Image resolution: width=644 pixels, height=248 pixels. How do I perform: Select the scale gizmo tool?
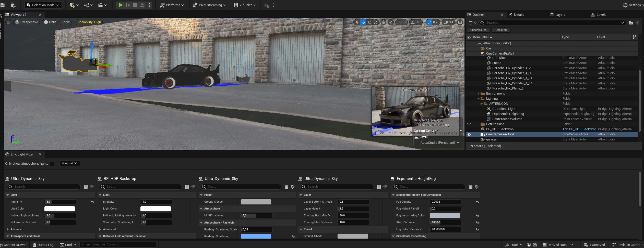pyautogui.click(x=376, y=22)
